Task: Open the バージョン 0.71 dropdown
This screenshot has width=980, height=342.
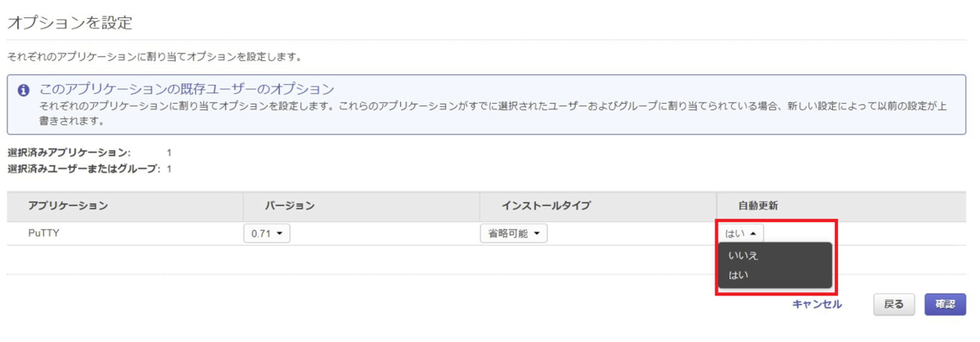Action: coord(267,233)
